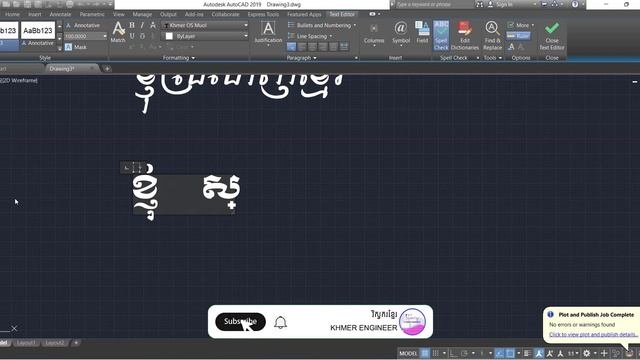Open the Help question mark icon

(575, 4)
